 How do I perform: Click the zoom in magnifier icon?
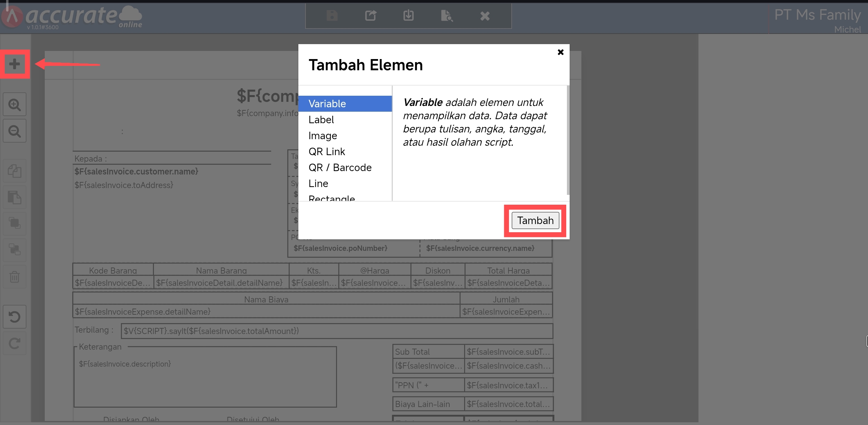(x=15, y=105)
